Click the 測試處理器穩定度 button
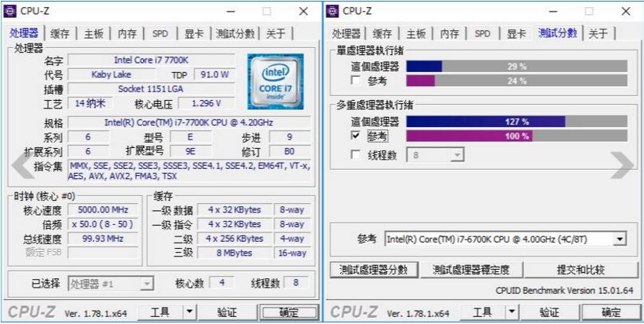This screenshot has width=644, height=324. [x=471, y=270]
